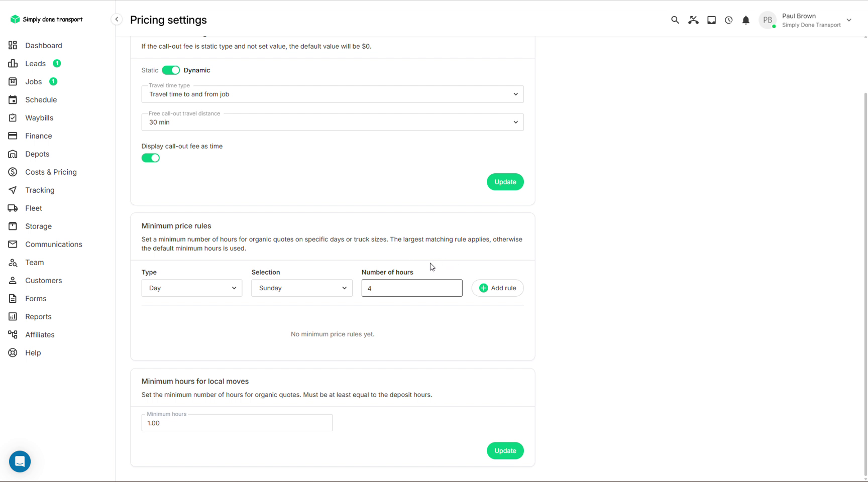Viewport: 868px width, 482px height.
Task: Click the Fleet truck icon
Action: (x=13, y=208)
